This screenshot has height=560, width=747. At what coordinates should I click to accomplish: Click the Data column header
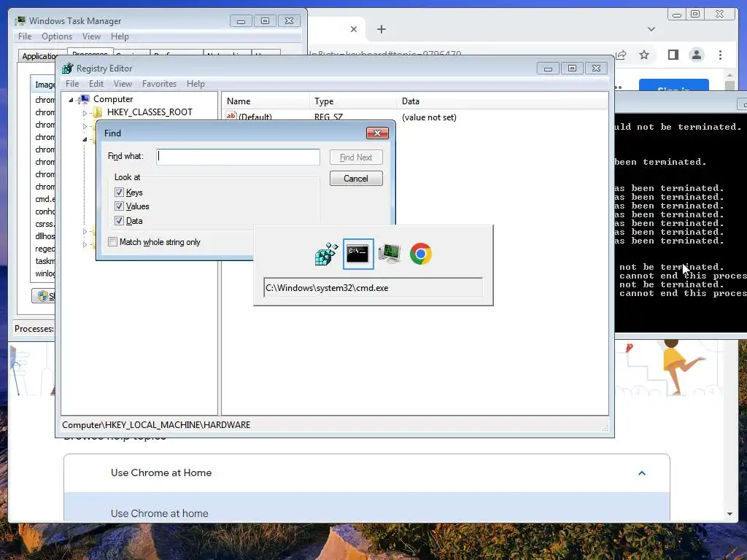502,101
